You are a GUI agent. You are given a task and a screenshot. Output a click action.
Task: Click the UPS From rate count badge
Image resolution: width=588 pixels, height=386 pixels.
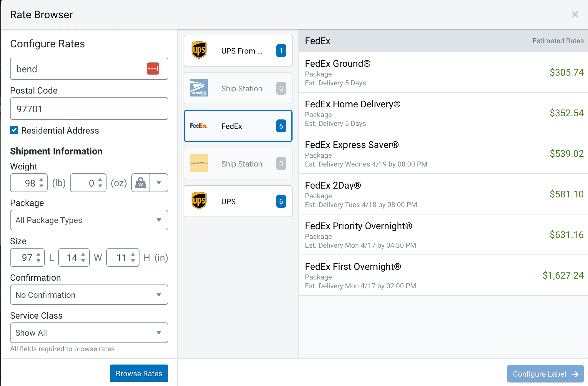coord(281,51)
